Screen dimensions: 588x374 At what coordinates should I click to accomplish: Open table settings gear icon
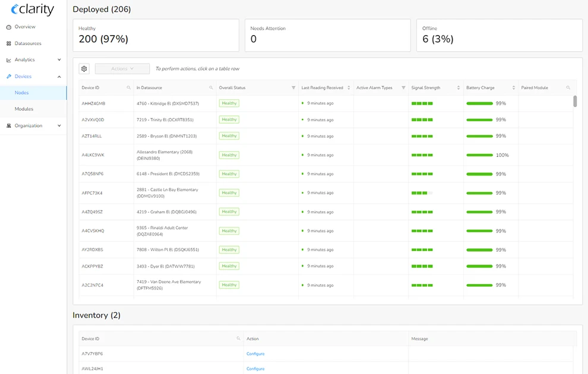(x=84, y=69)
